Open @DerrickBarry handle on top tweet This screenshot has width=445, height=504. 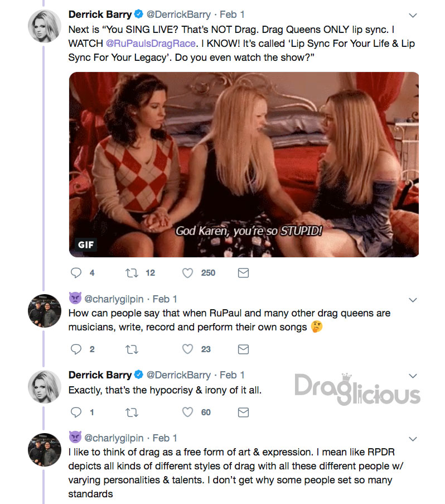(178, 15)
